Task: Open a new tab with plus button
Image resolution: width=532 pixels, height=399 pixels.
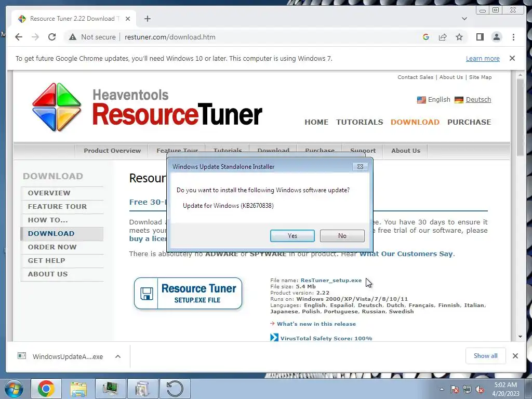Action: click(147, 19)
